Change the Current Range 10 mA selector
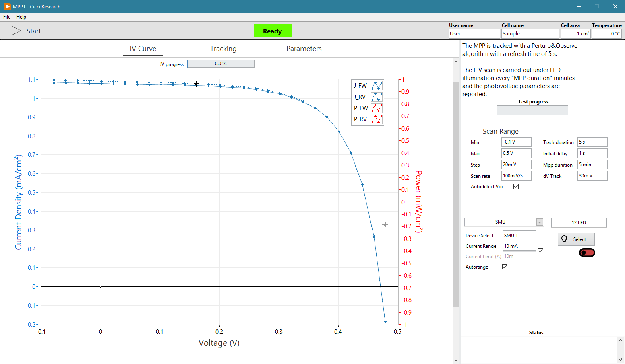The image size is (625, 364). point(519,246)
